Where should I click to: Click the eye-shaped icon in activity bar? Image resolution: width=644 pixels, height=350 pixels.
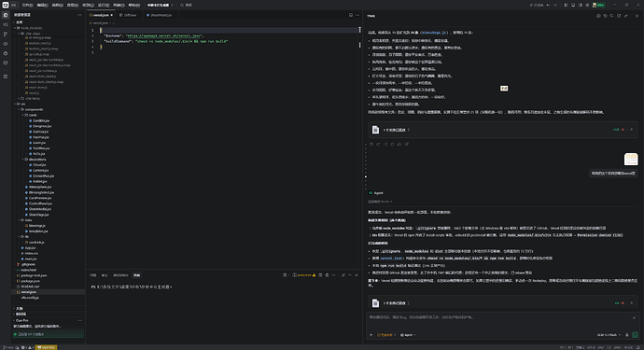(x=6, y=44)
